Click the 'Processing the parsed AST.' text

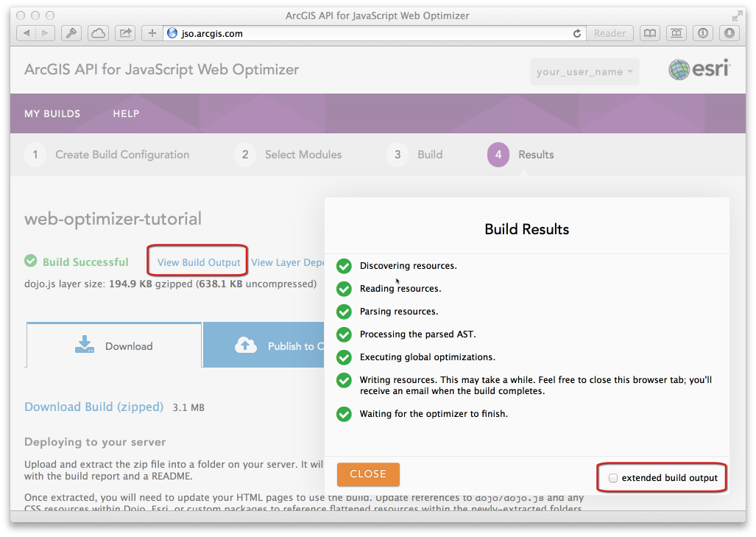pyautogui.click(x=418, y=334)
